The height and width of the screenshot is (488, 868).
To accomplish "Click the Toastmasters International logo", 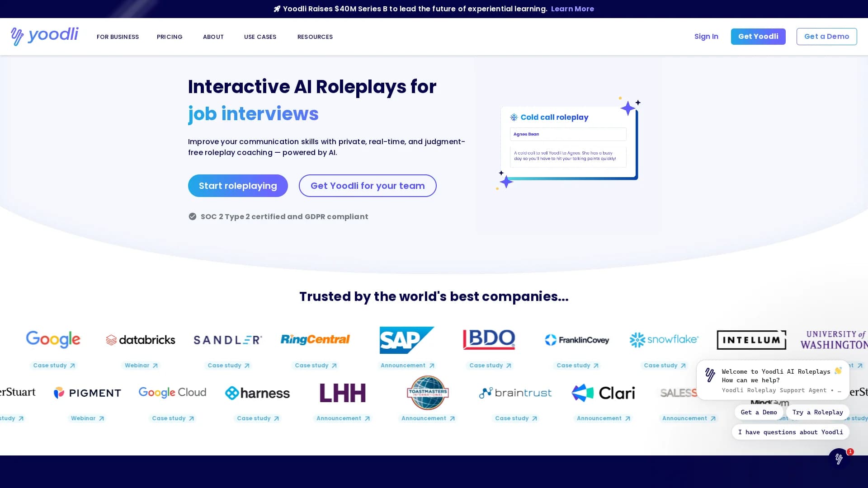I will point(428,393).
